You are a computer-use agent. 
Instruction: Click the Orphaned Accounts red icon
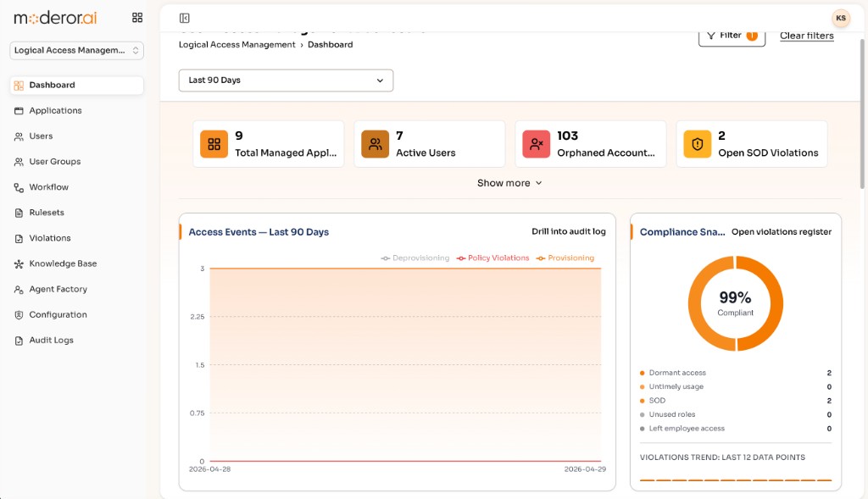[x=537, y=144]
